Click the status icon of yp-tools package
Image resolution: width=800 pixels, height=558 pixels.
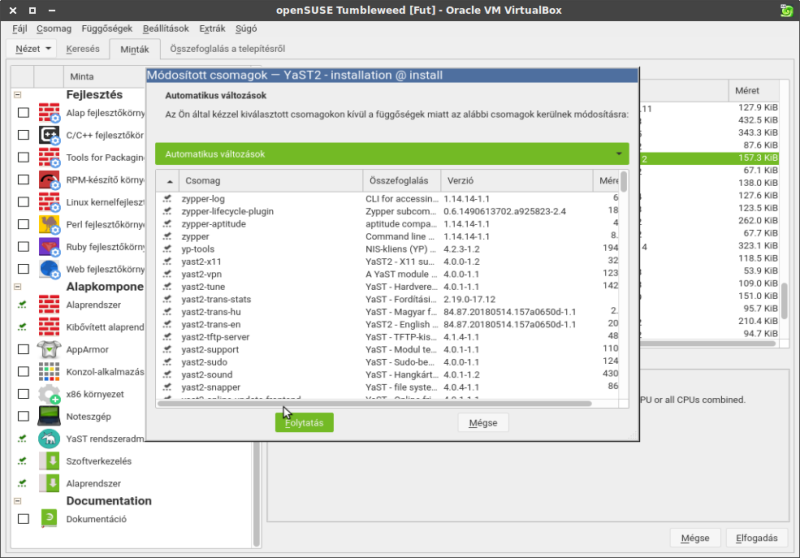pos(167,249)
